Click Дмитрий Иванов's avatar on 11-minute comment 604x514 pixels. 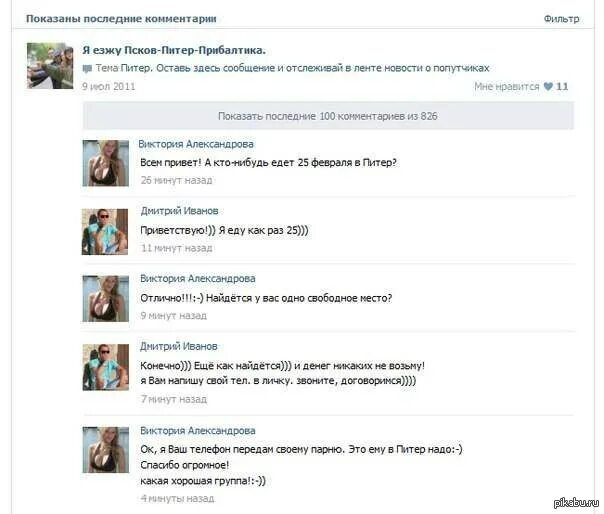click(105, 232)
